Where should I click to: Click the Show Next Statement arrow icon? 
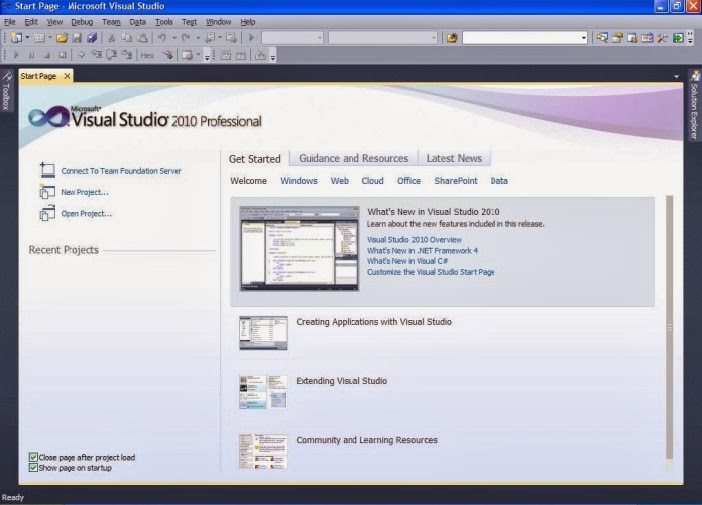[81, 55]
